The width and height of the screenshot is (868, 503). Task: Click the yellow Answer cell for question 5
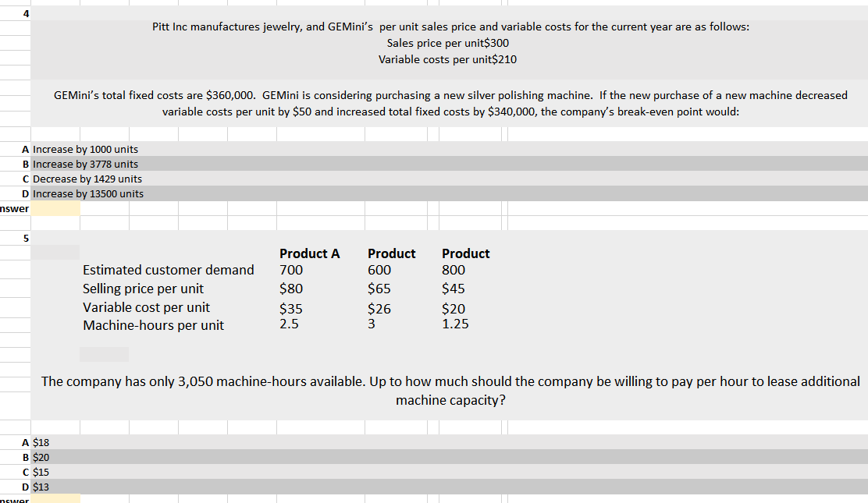tap(55, 499)
